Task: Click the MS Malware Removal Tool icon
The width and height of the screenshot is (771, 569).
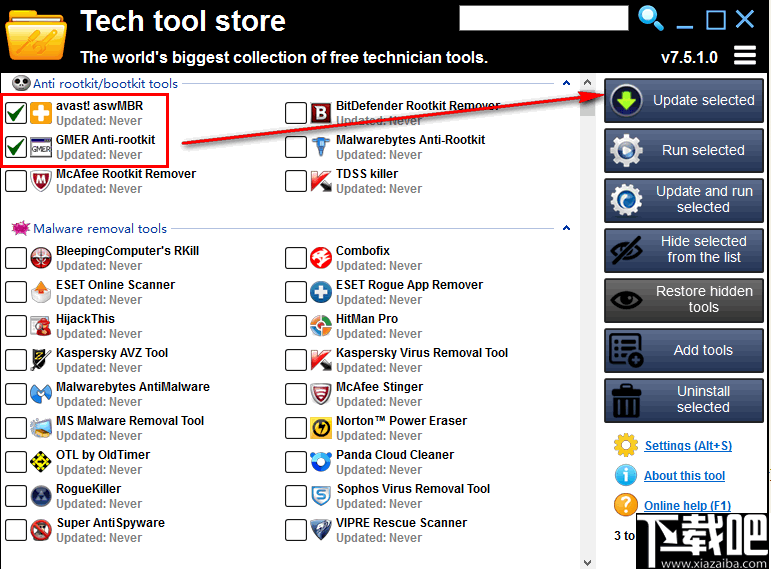Action: point(41,428)
